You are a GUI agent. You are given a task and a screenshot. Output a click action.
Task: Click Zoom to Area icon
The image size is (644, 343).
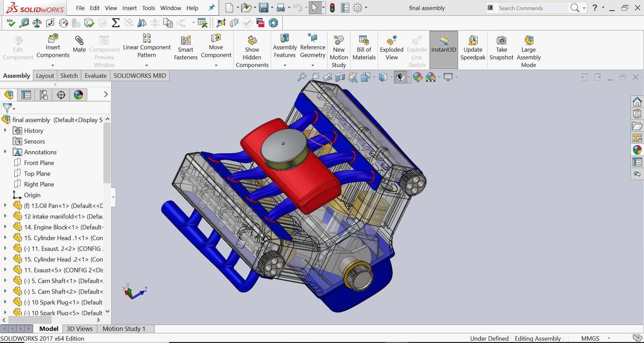coord(315,77)
